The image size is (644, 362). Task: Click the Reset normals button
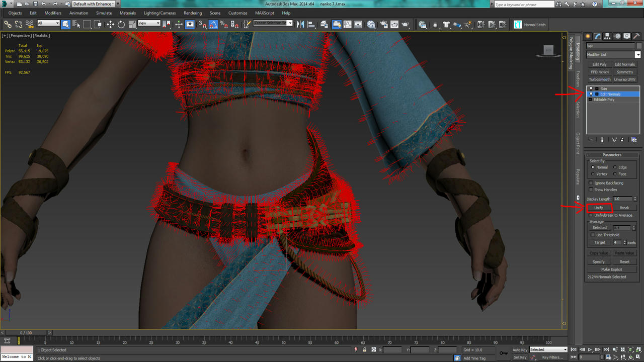point(624,261)
